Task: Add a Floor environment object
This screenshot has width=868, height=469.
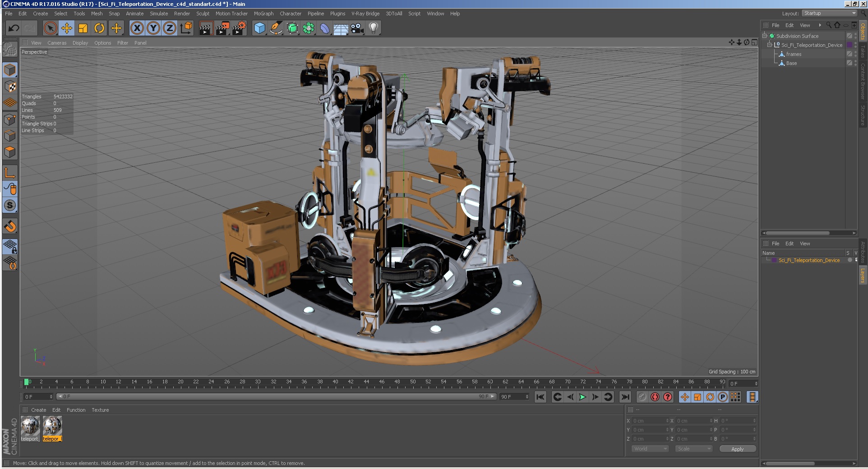Action: 341,28
